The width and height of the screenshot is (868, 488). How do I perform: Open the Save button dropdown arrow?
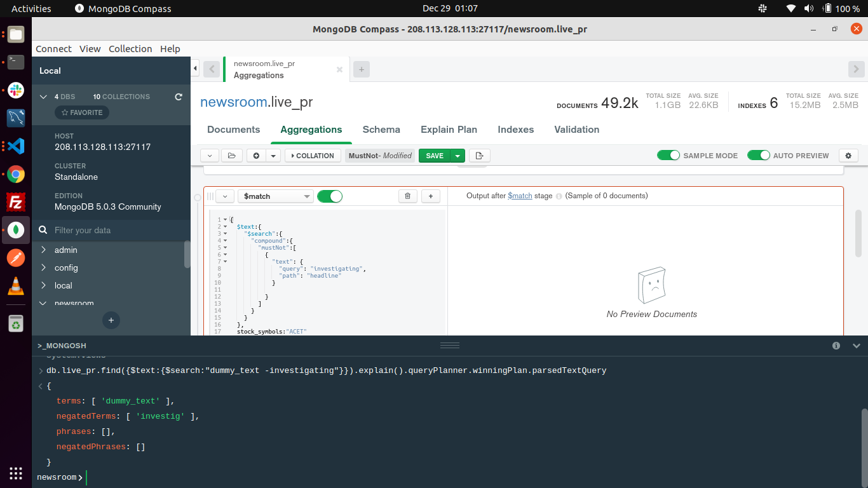pyautogui.click(x=458, y=156)
